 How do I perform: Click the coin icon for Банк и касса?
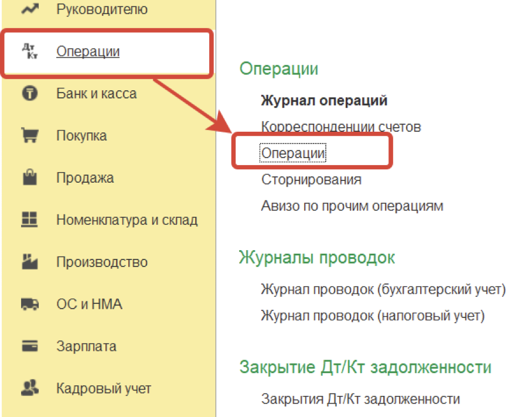point(29,94)
